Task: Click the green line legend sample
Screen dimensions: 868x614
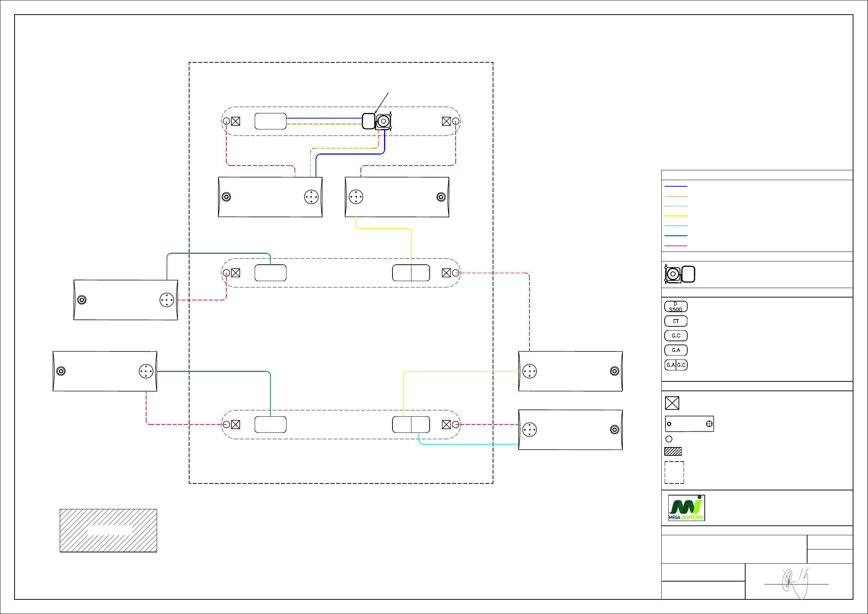Action: pyautogui.click(x=676, y=236)
